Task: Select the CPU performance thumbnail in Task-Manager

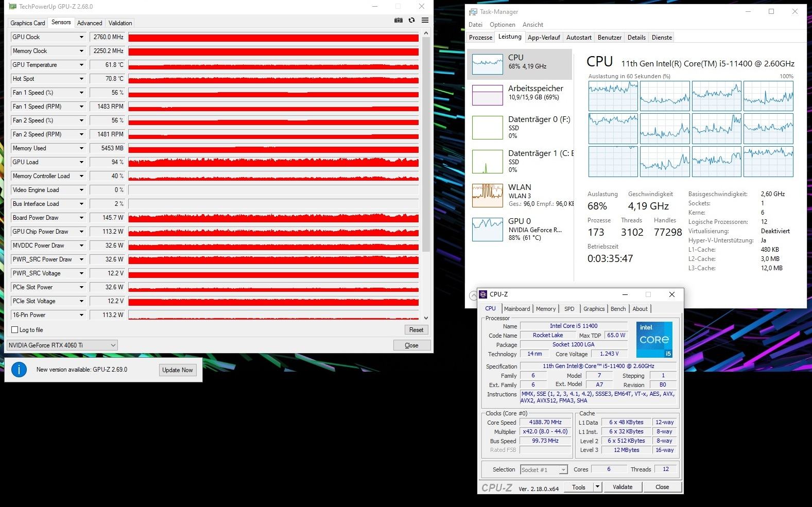Action: [487, 64]
